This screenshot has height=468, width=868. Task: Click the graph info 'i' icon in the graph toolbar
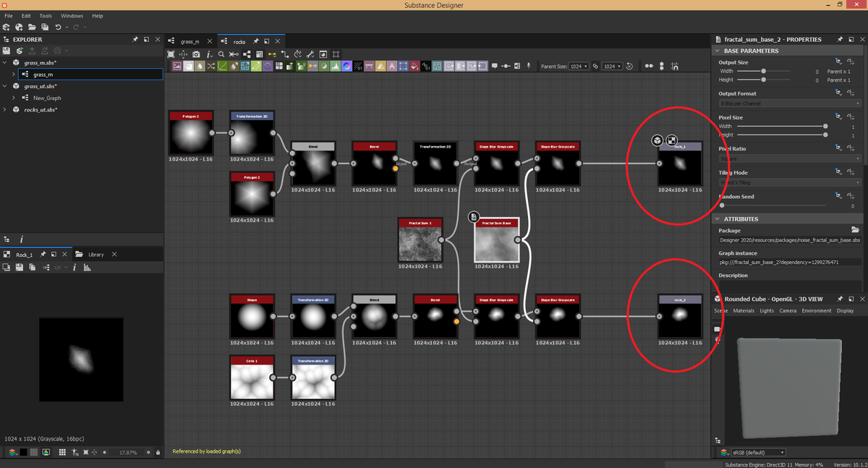[209, 54]
